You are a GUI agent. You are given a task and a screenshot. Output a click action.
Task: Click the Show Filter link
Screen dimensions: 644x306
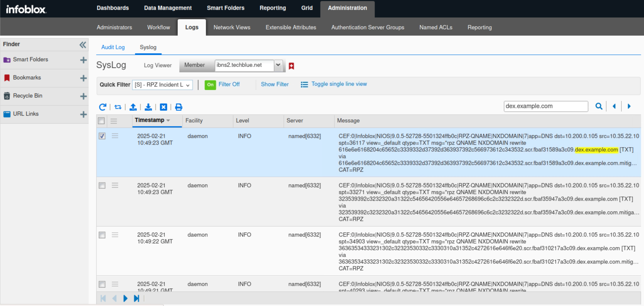click(x=275, y=84)
